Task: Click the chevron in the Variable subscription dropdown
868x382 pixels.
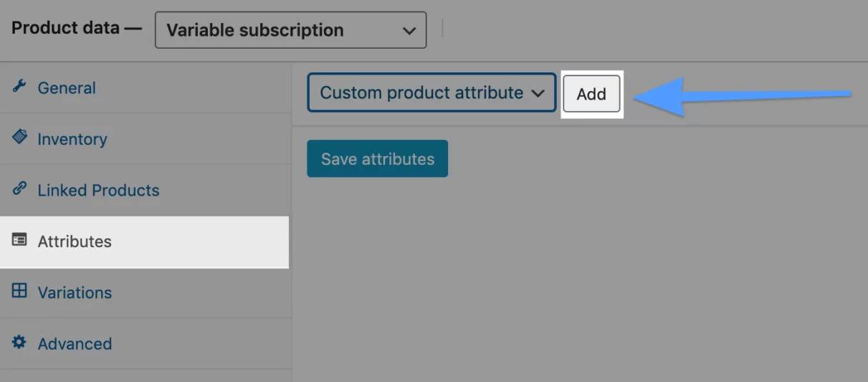Action: click(x=409, y=31)
